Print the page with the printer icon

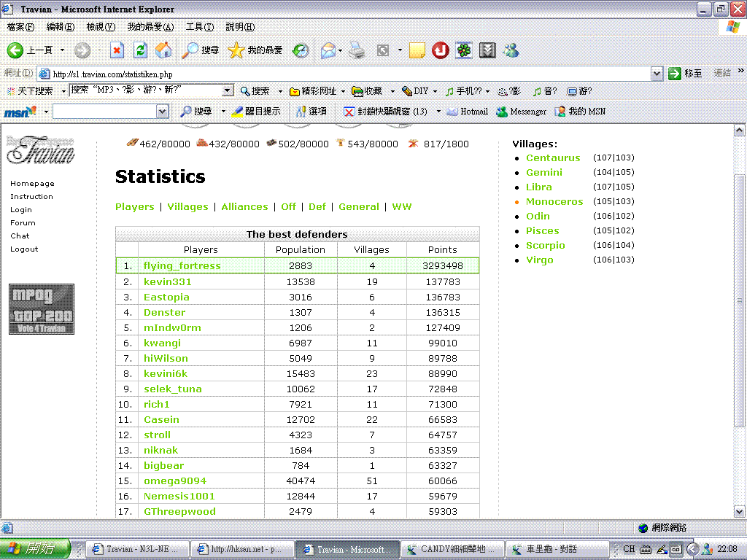[356, 50]
